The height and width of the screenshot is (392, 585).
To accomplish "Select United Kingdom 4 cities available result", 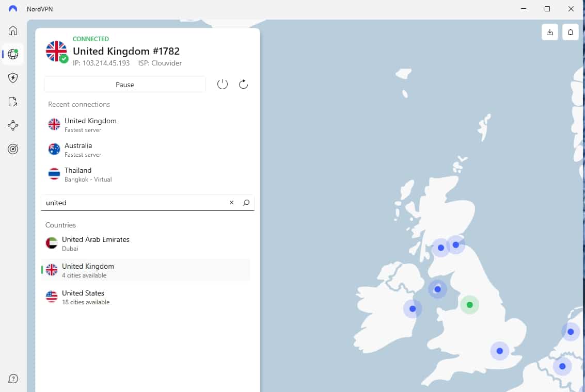I will click(146, 270).
